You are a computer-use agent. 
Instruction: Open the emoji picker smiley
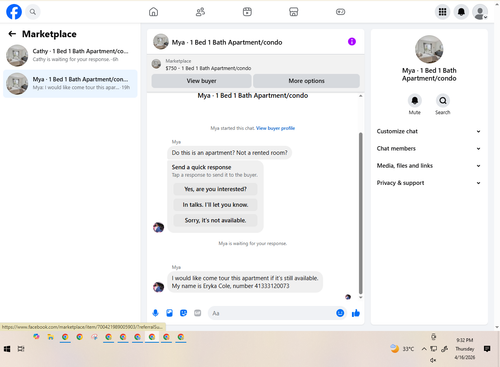[x=340, y=313]
